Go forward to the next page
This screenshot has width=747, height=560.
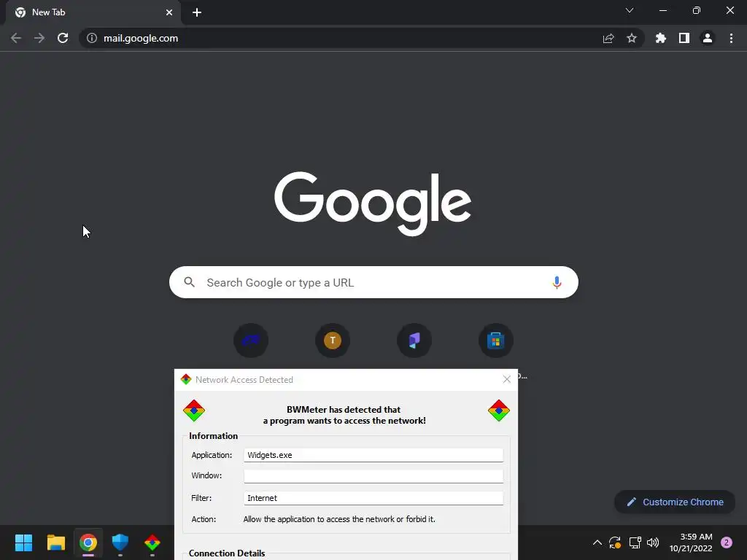pyautogui.click(x=39, y=38)
